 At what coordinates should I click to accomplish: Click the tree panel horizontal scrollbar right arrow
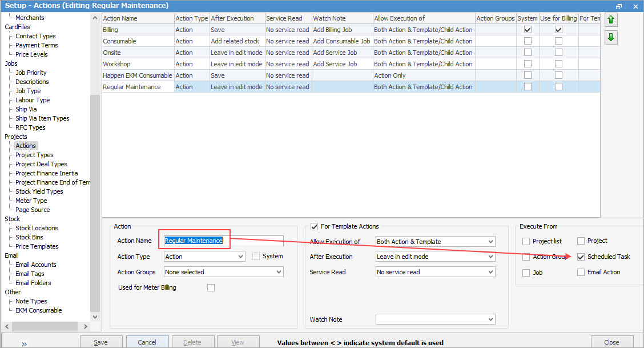click(x=86, y=326)
